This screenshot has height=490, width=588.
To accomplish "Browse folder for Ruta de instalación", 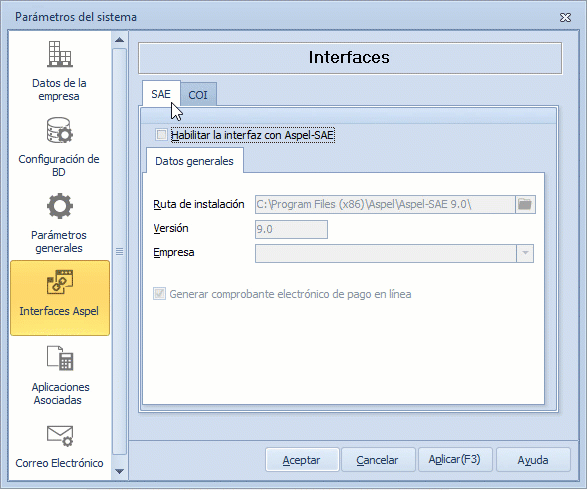I will pos(525,204).
